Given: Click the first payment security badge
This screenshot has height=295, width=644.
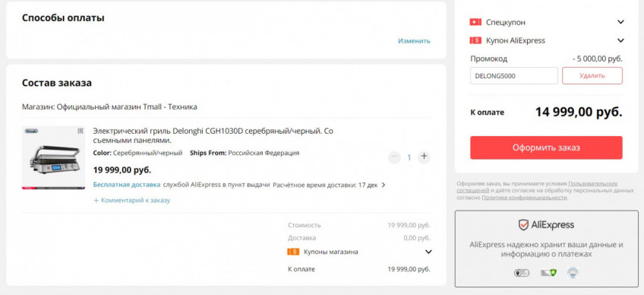Looking at the screenshot, I should click(522, 273).
